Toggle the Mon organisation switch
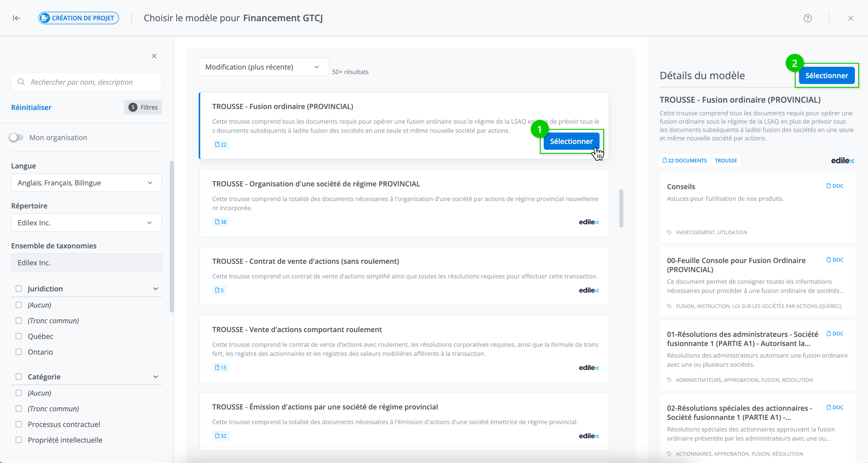Viewport: 868px width, 463px height. click(16, 138)
